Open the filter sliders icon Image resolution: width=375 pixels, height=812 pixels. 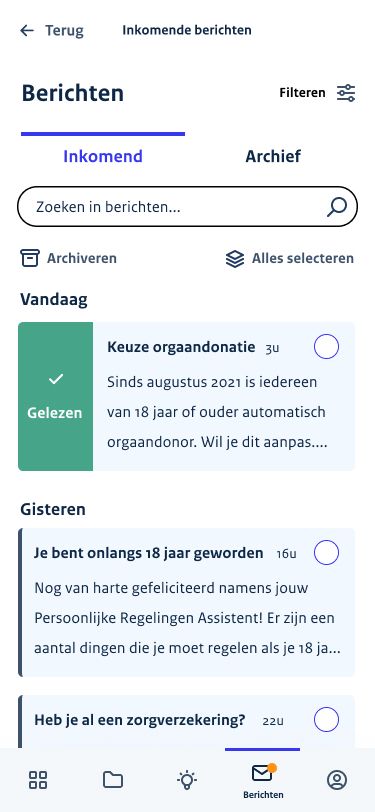(346, 93)
